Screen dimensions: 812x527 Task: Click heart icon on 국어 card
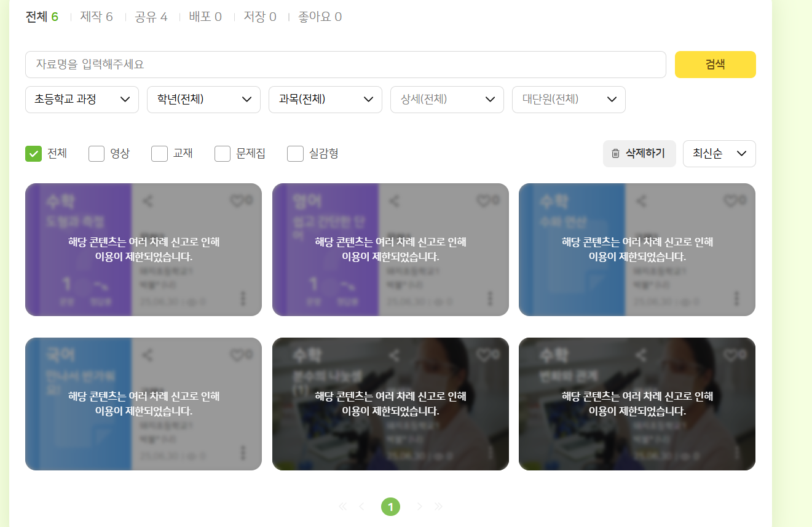pyautogui.click(x=237, y=355)
